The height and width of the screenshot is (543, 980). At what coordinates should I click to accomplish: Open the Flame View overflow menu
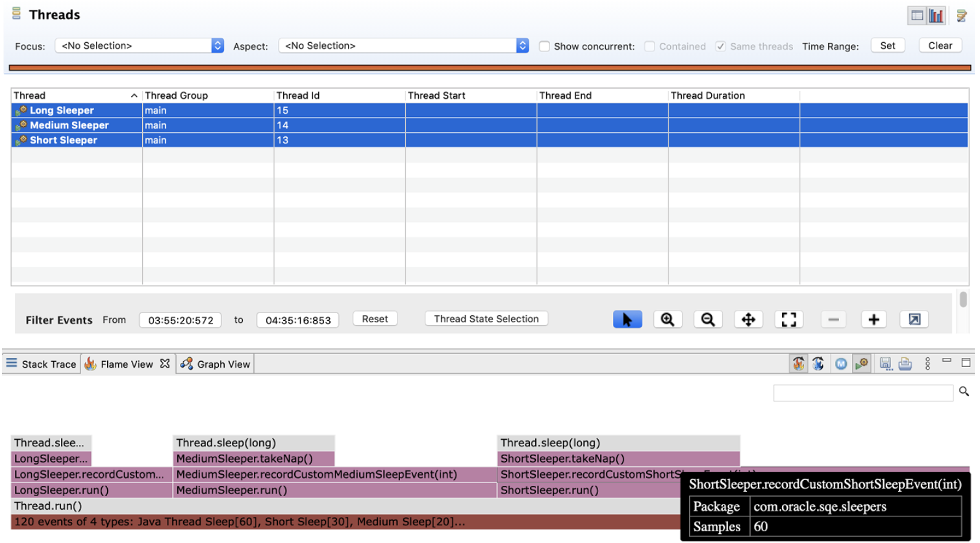927,363
